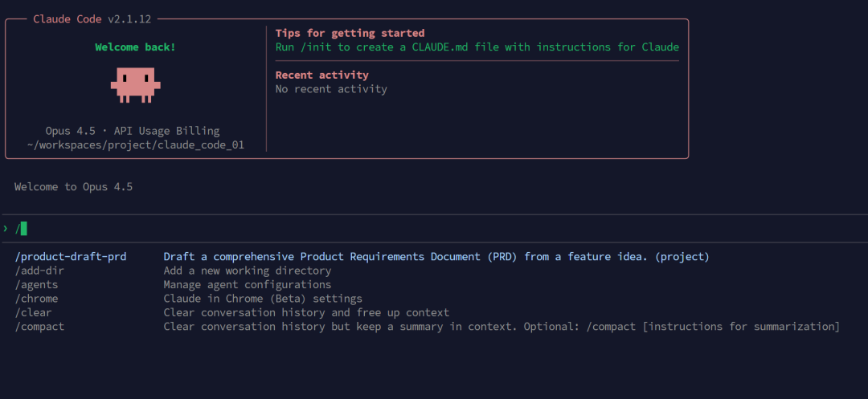This screenshot has width=868, height=399.
Task: Click the green text cursor block
Action: tap(24, 229)
